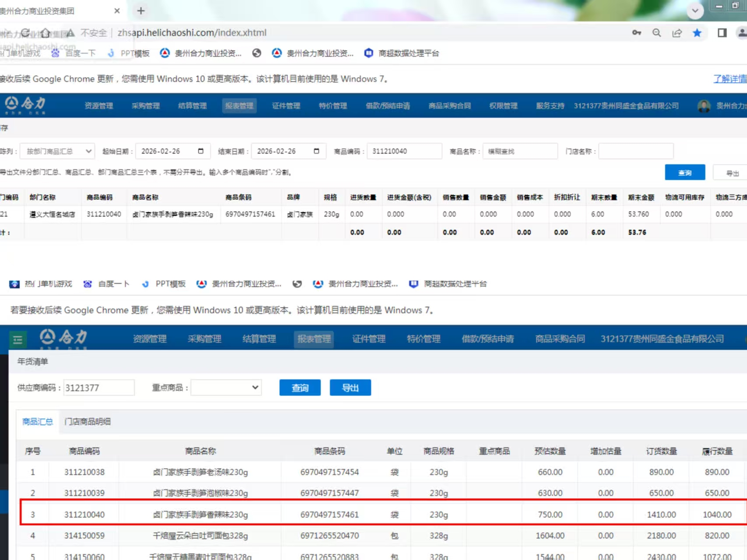Click the 供应商编码 input field

(99, 387)
